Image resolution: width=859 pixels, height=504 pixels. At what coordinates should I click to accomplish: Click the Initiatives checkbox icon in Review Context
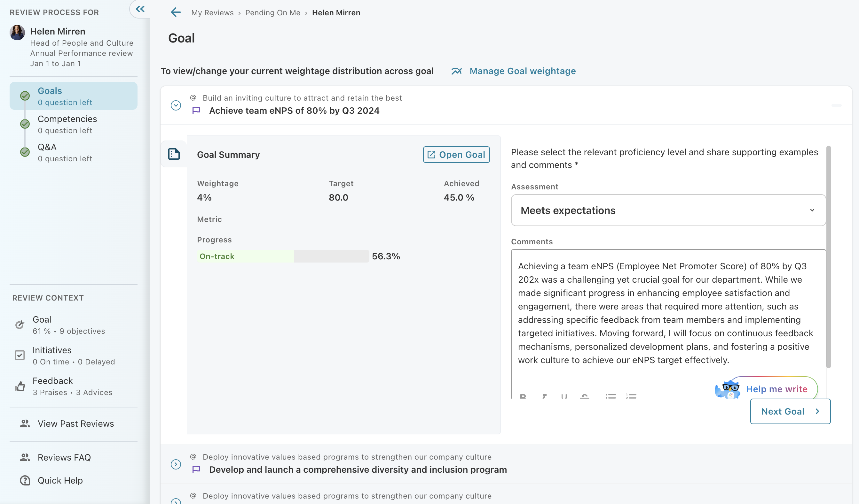click(x=20, y=355)
